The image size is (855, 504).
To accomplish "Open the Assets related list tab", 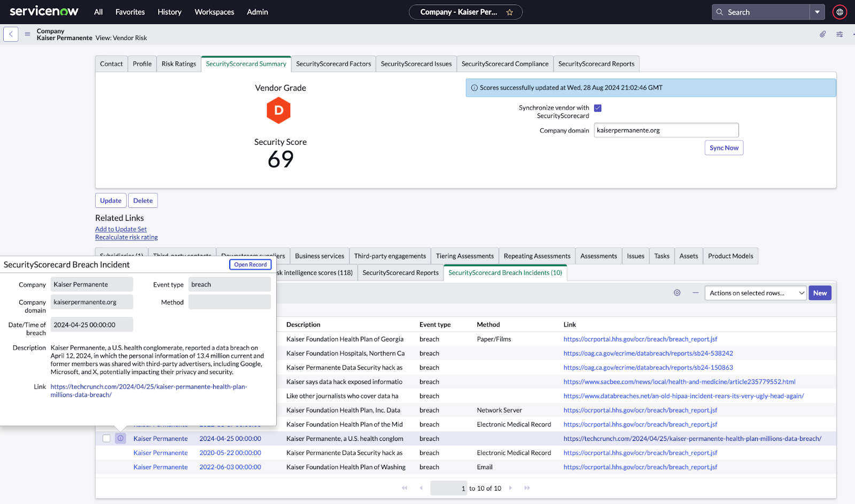I will (689, 256).
